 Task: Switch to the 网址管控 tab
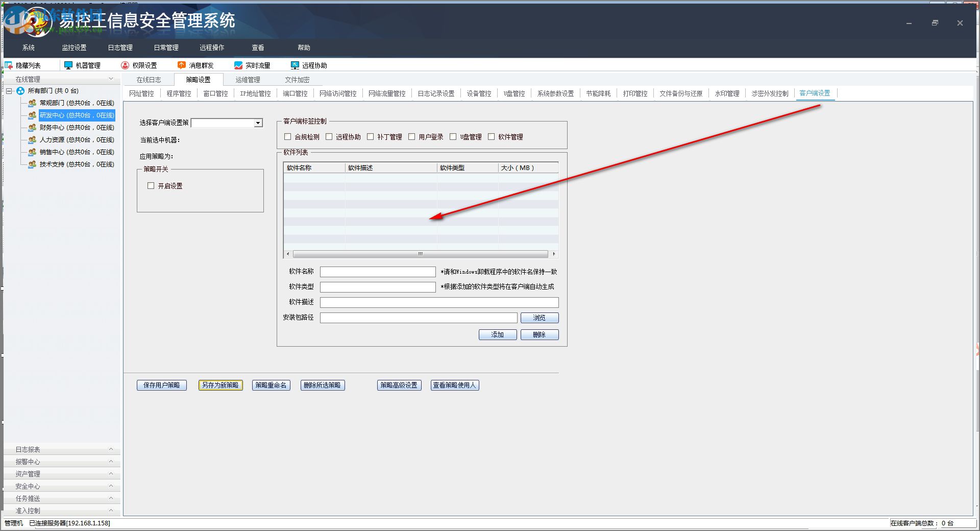point(141,93)
